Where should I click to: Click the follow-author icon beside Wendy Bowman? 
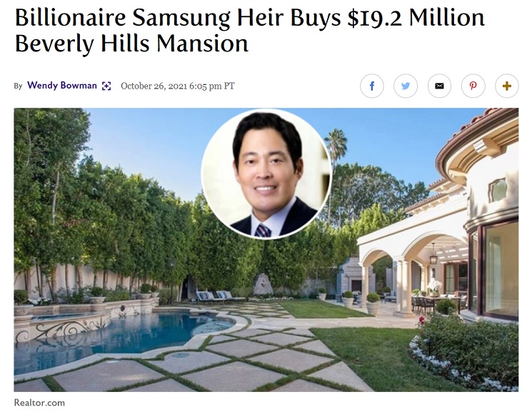pos(106,86)
